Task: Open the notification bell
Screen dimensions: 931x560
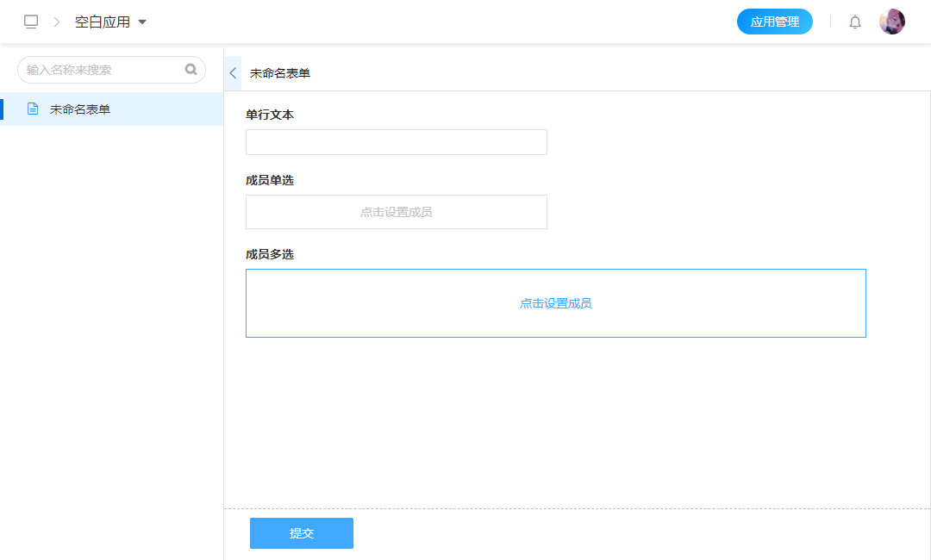Action: 854,22
